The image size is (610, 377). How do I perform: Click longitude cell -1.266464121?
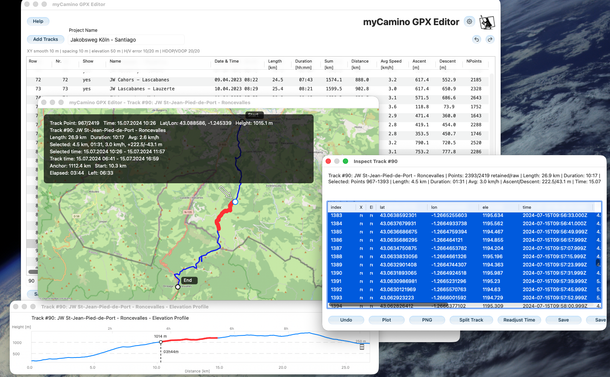[x=447, y=240]
